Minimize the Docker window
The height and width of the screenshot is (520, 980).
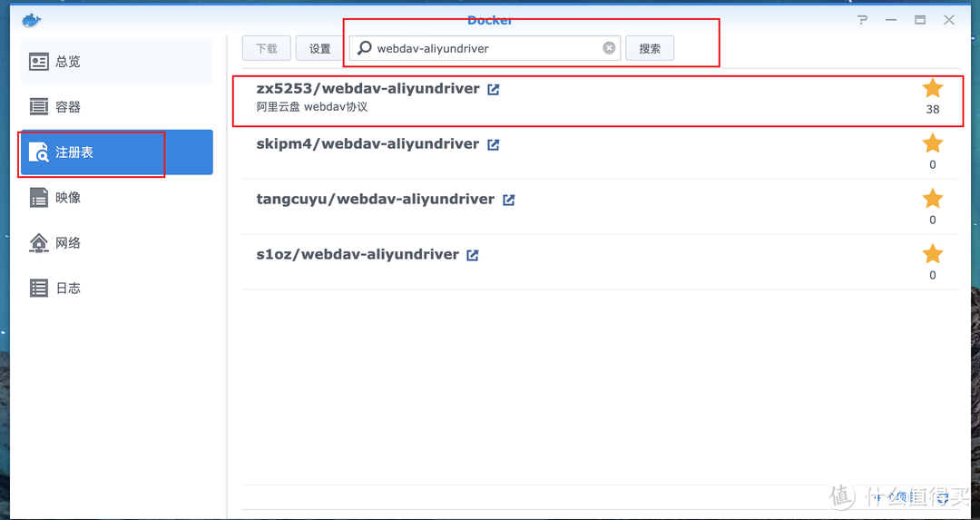tap(891, 20)
